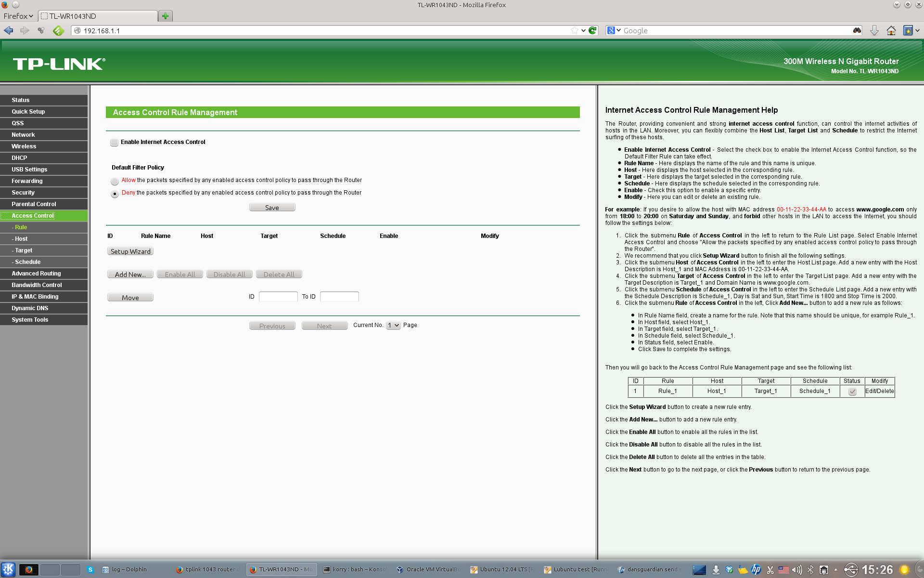Image resolution: width=924 pixels, height=578 pixels.
Task: Open the Firefox home page icon
Action: tap(891, 30)
